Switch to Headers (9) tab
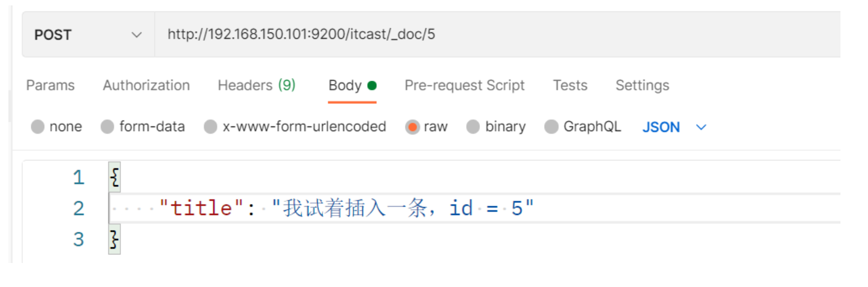The width and height of the screenshot is (868, 287). [x=256, y=86]
